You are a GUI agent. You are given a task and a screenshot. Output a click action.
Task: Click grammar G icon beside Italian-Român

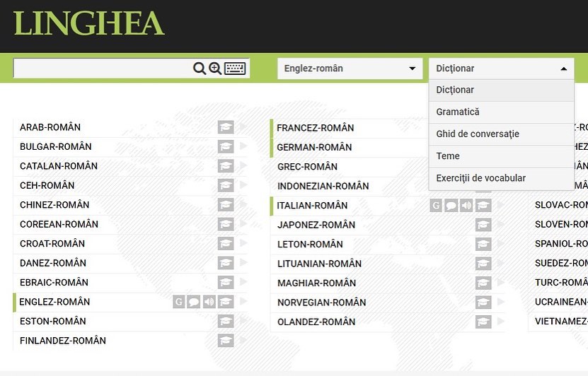pos(436,205)
